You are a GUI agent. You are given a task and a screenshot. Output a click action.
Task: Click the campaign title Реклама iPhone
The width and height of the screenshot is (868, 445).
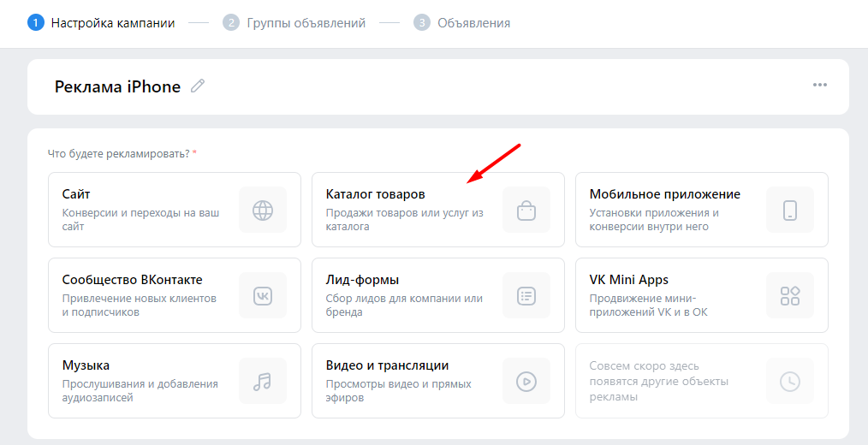tap(117, 87)
